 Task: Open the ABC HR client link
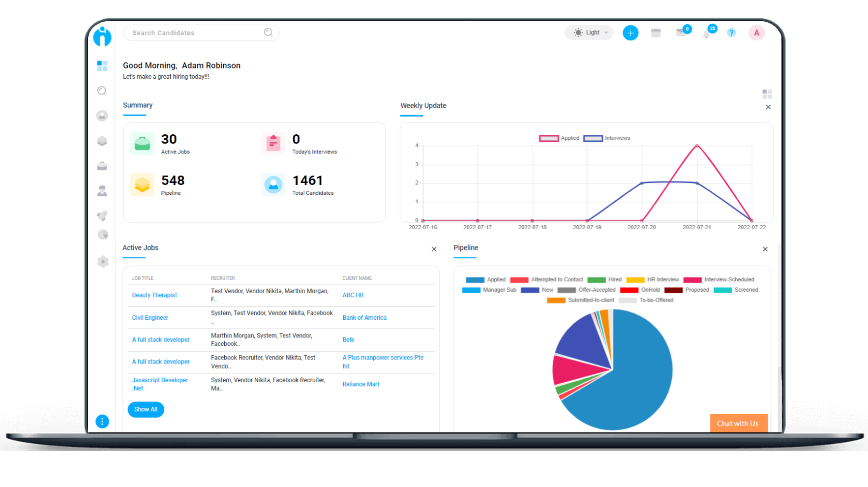pos(353,295)
